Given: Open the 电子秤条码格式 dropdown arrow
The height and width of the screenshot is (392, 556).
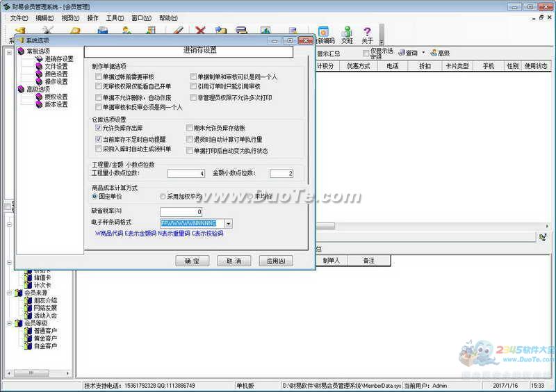Looking at the screenshot, I should coord(229,224).
